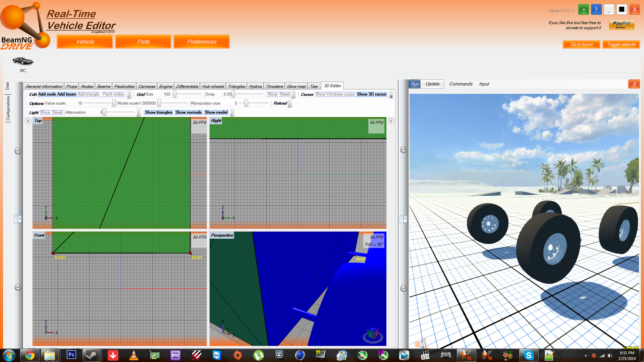Open TeamViewer from the taskbar
This screenshot has height=362, width=644.
217,355
